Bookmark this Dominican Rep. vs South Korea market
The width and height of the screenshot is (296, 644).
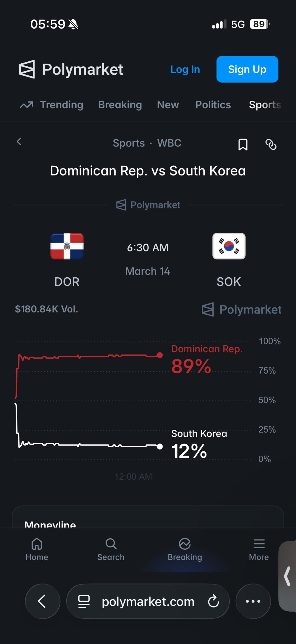243,144
